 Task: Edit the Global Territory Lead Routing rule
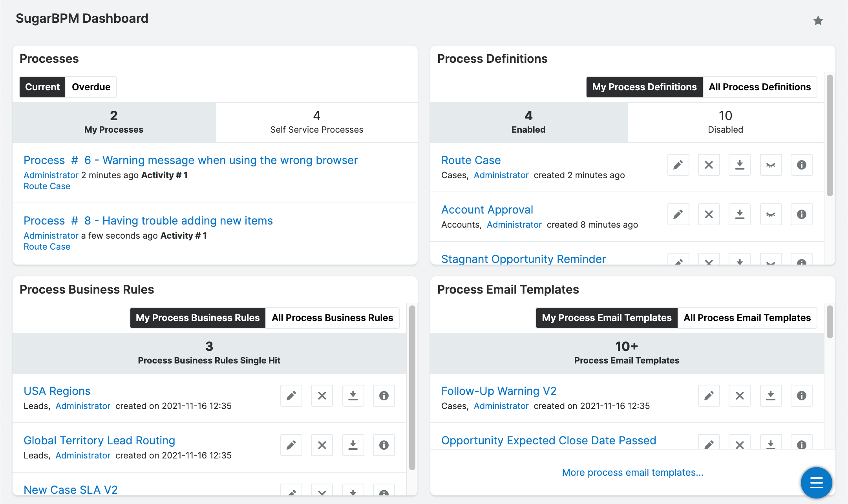(x=291, y=445)
